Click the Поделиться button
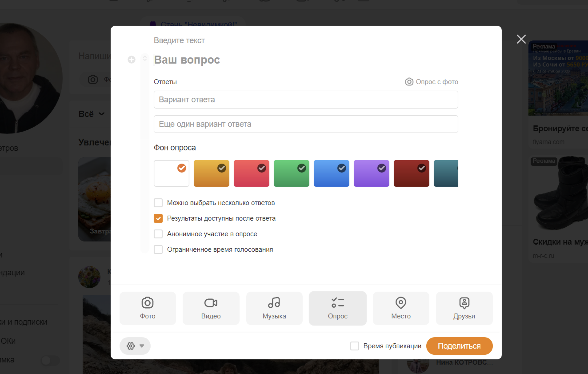This screenshot has height=374, width=588. tap(459, 346)
